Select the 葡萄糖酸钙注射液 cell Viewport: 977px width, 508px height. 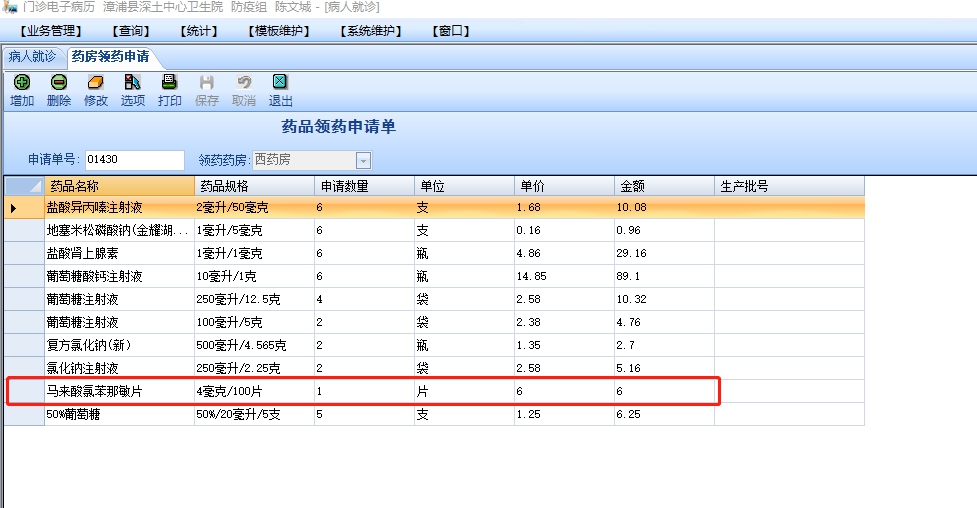click(x=120, y=276)
